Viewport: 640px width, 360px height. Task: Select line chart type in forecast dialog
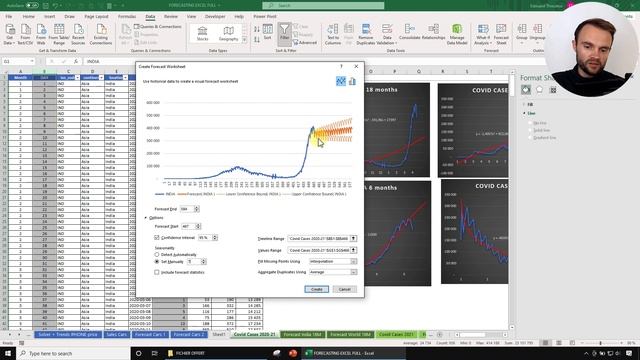point(341,81)
